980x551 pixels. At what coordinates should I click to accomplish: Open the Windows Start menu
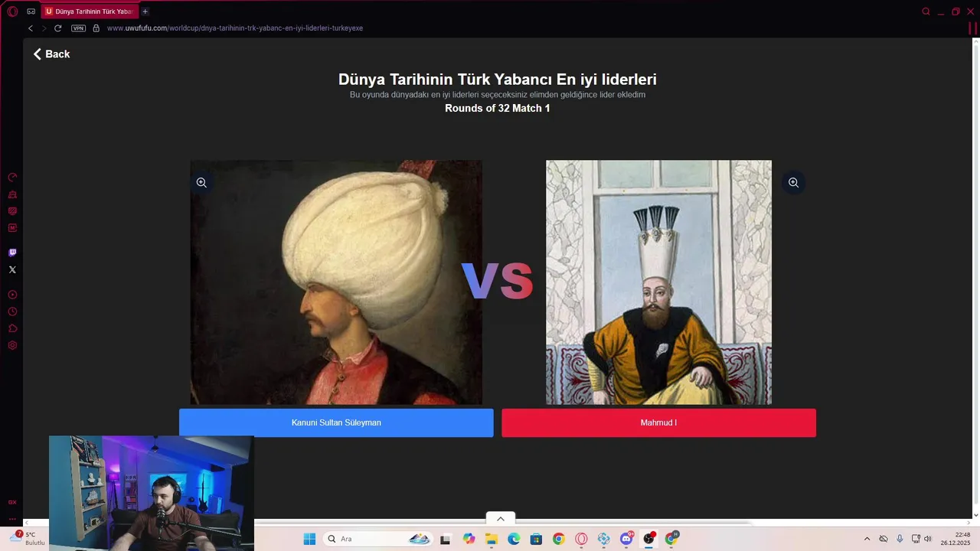(x=309, y=539)
